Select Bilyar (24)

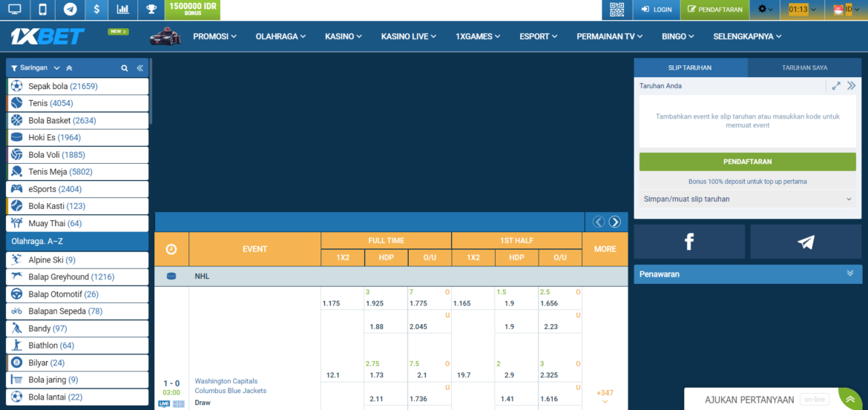pyautogui.click(x=77, y=363)
